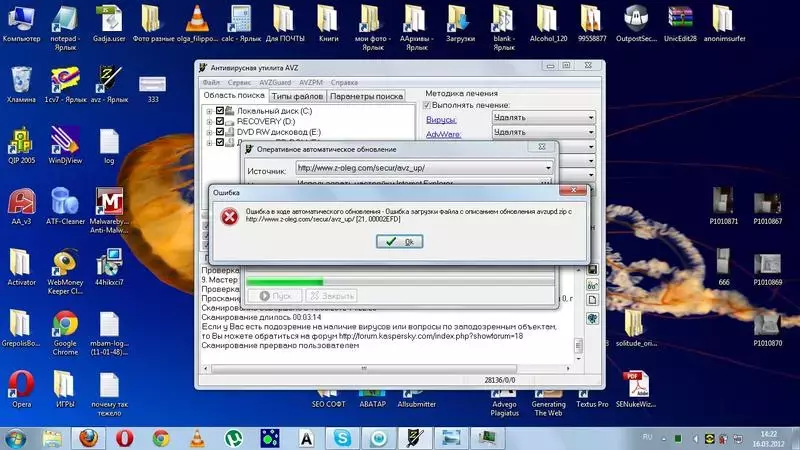Click the Пуск button in update window
This screenshot has width=800, height=450.
tap(275, 295)
